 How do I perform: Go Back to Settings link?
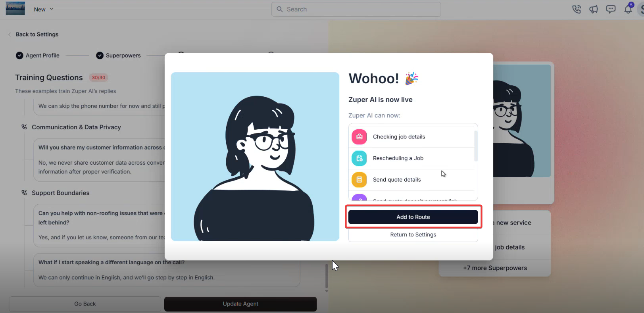point(37,35)
